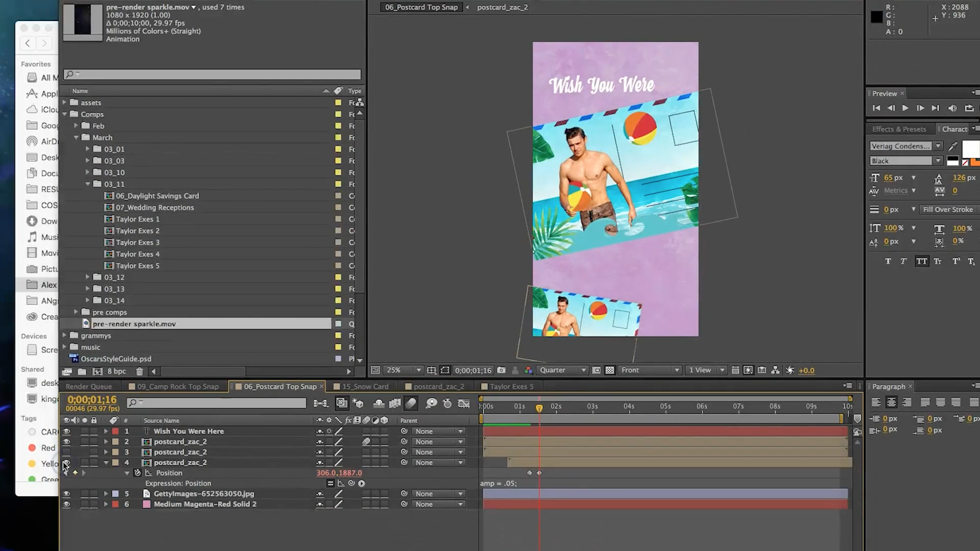This screenshot has width=980, height=551.
Task: Center align text in Paragraph panel
Action: [891, 403]
